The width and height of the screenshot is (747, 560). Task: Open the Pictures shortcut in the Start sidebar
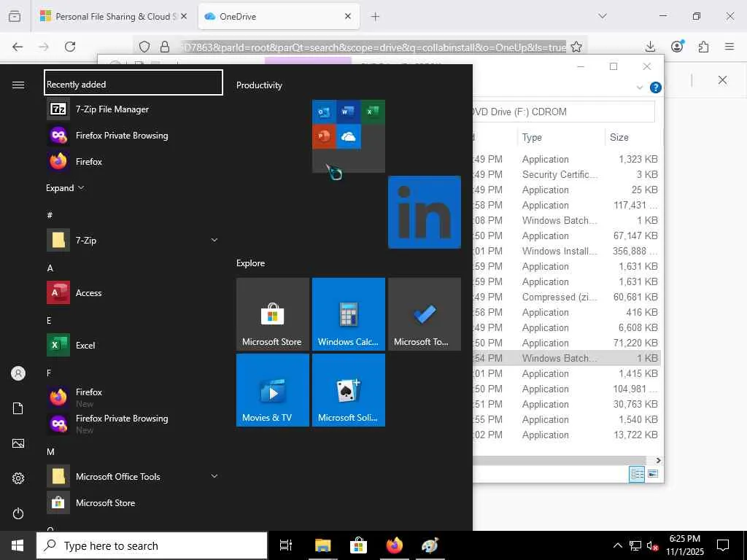point(18,443)
